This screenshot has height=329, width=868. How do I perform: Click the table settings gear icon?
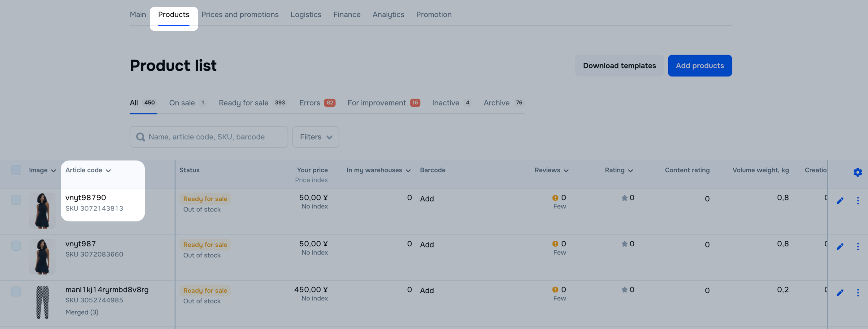coord(857,172)
